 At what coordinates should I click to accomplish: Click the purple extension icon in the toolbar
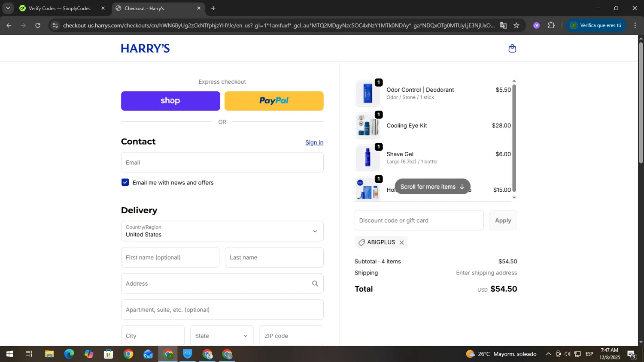click(536, 25)
